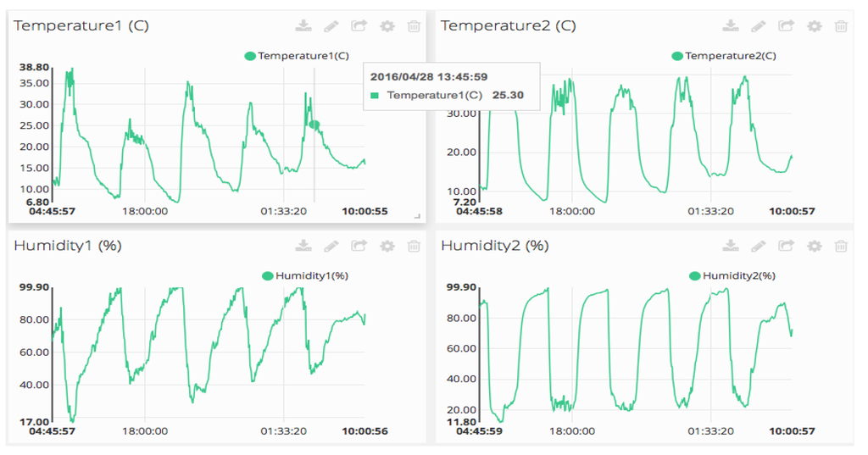
Task: Download data from Temperature1 widget
Action: tap(303, 25)
